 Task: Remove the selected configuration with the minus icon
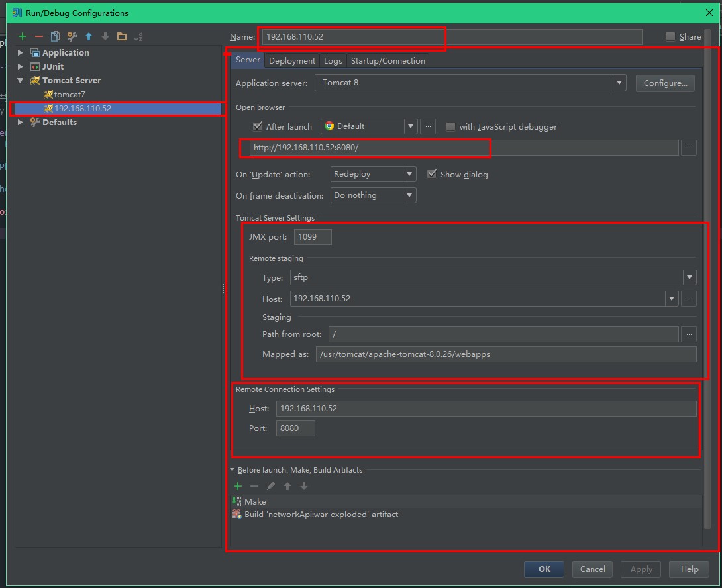click(x=38, y=36)
